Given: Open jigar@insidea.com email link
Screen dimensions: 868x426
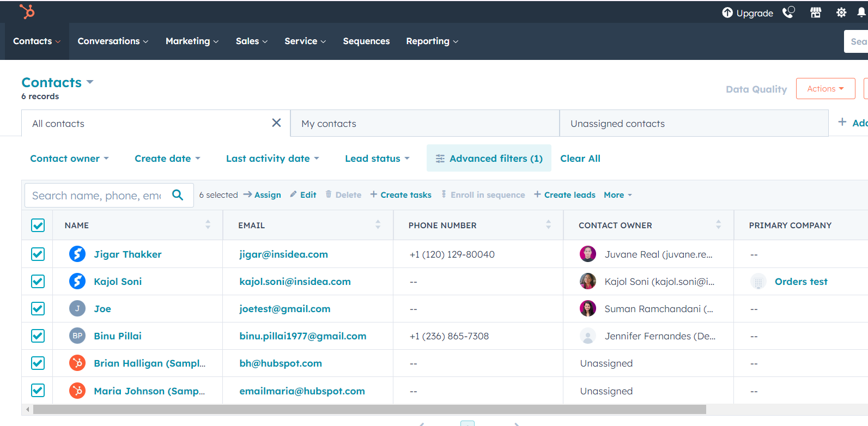Looking at the screenshot, I should click(x=283, y=254).
